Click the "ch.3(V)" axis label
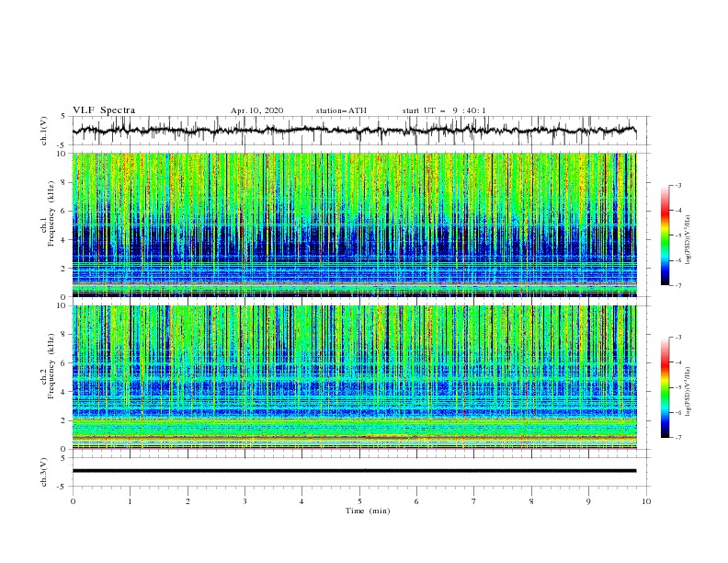The width and height of the screenshot is (728, 563). 44,472
